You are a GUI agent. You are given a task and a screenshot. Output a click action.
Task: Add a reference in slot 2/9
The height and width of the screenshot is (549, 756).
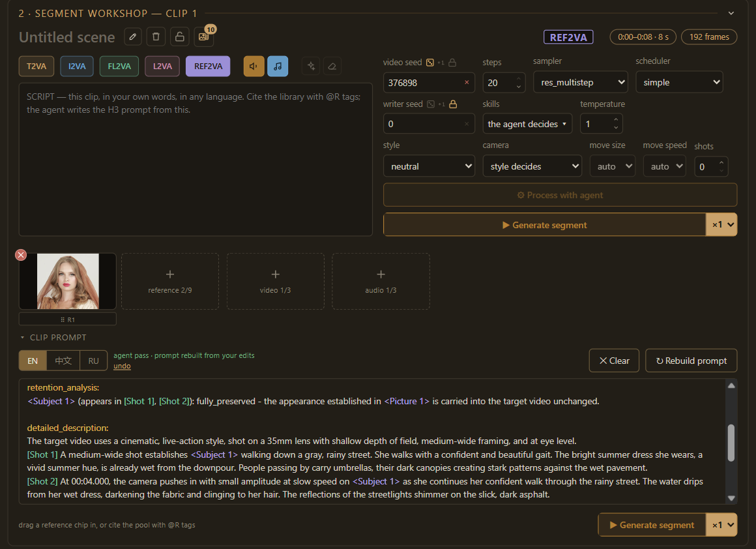point(169,281)
